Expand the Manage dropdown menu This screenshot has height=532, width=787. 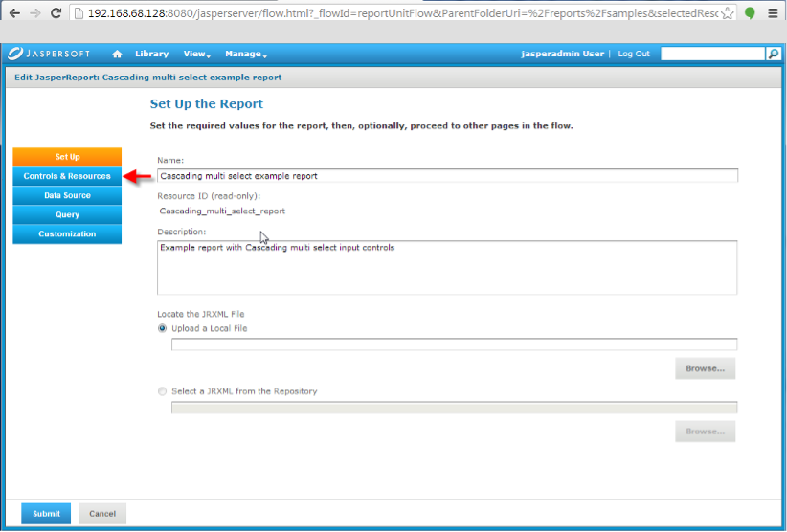[246, 54]
